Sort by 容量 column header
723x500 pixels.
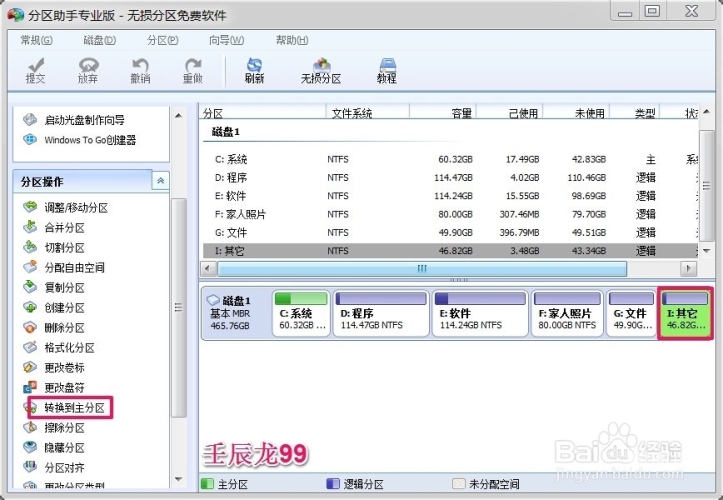coord(443,113)
